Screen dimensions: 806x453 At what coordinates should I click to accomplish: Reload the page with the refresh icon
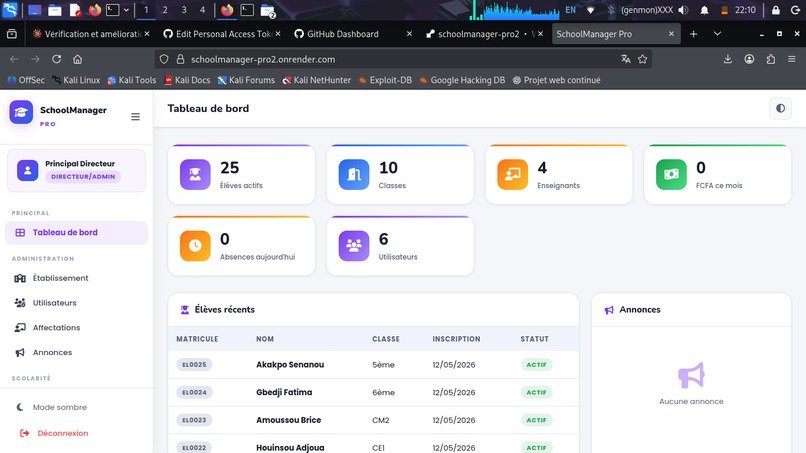(x=57, y=59)
